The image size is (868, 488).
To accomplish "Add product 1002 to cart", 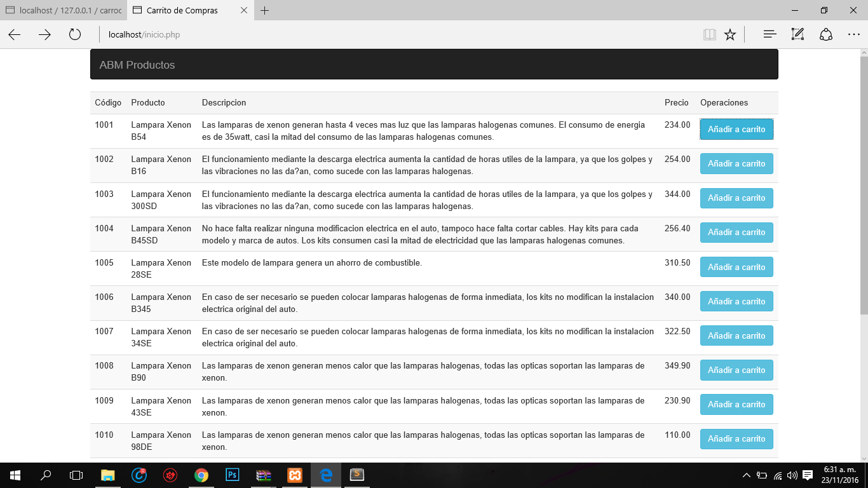I will (736, 163).
